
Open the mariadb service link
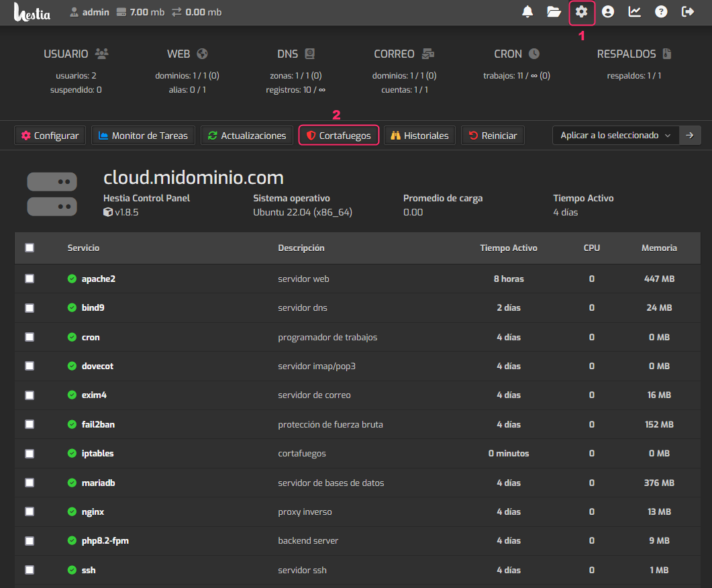[97, 483]
